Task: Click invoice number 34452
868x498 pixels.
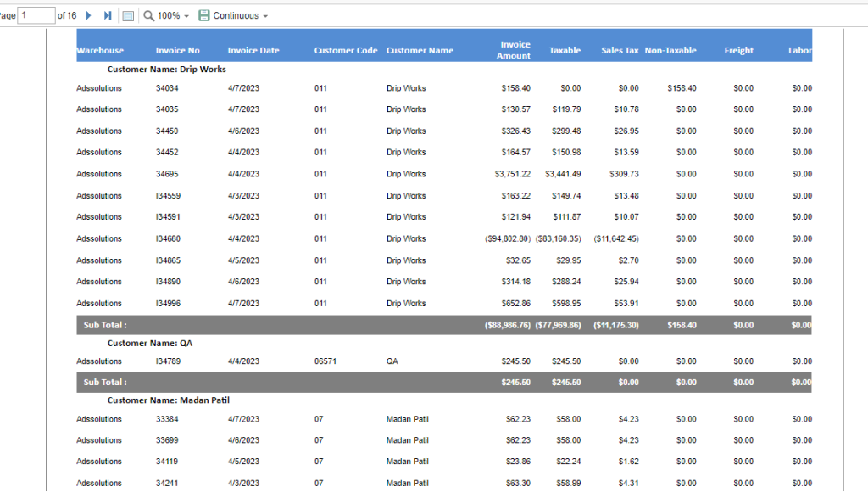Action: pos(167,153)
